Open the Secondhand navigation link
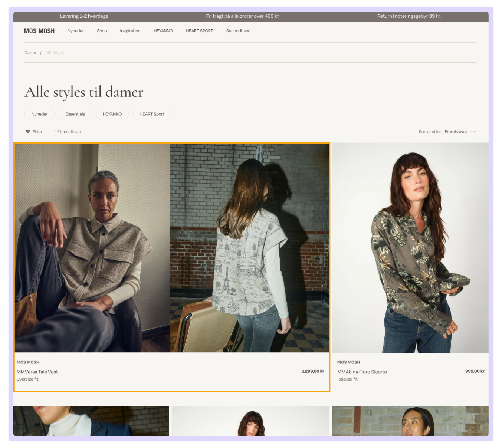The height and width of the screenshot is (448, 502). click(238, 31)
